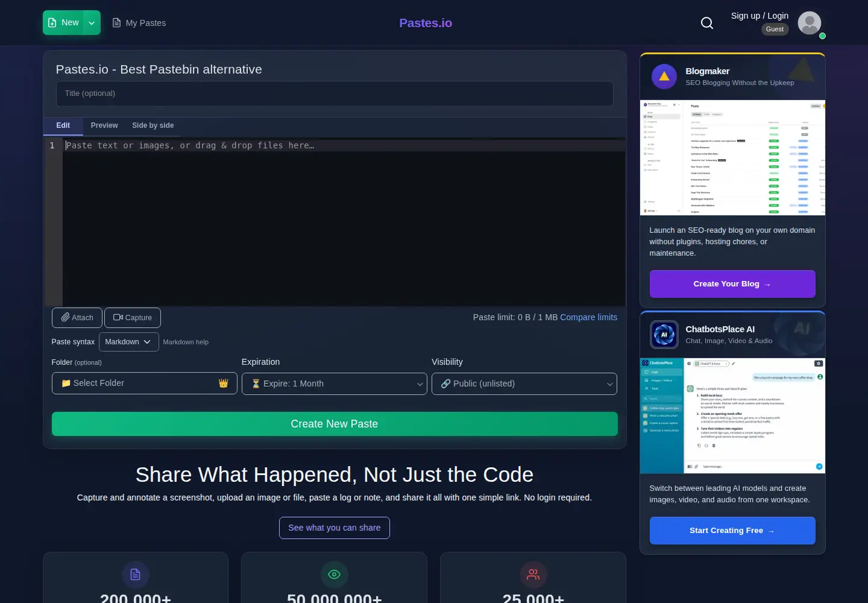Image resolution: width=868 pixels, height=603 pixels.
Task: Click the Guest badge label
Action: 775,29
